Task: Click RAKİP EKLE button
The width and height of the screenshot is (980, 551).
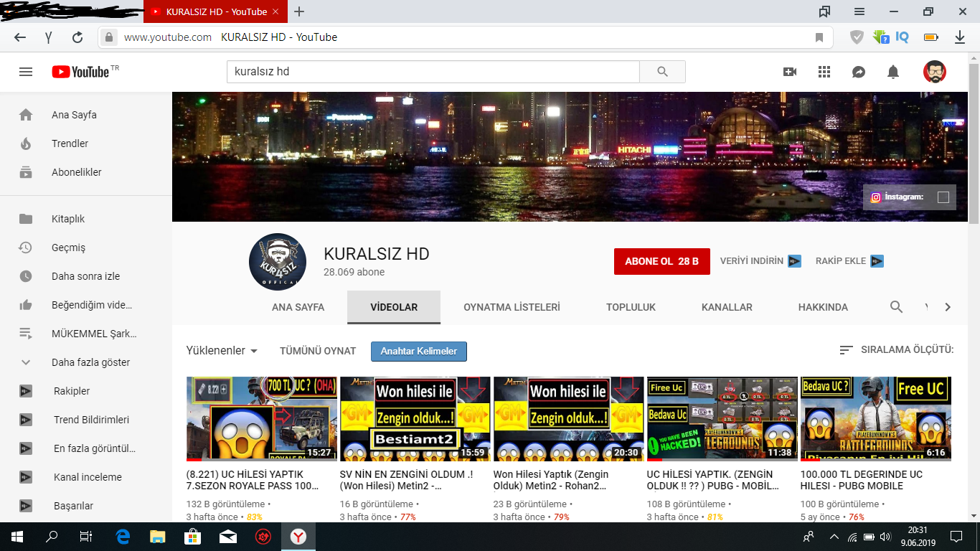Action: pyautogui.click(x=849, y=261)
